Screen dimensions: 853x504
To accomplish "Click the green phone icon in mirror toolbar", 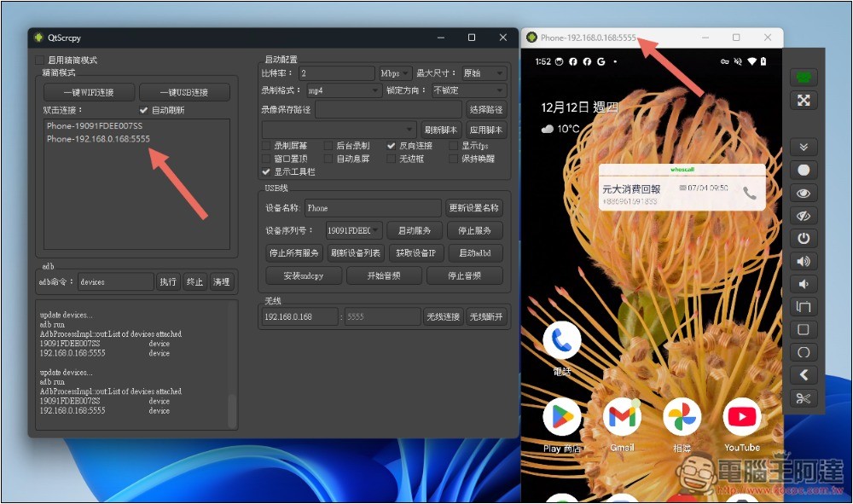I will click(x=804, y=78).
